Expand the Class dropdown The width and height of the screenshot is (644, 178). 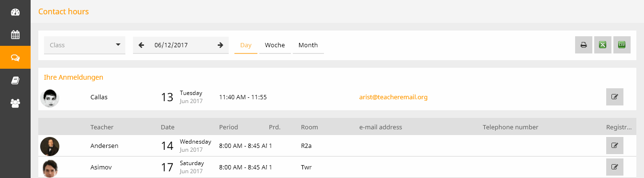[85, 45]
